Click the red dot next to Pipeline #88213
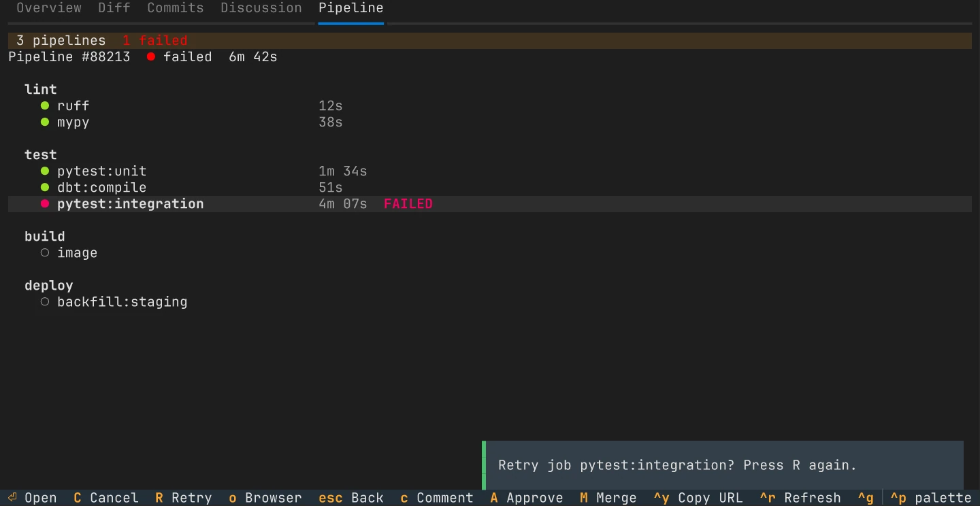This screenshot has width=980, height=506. pyautogui.click(x=151, y=56)
